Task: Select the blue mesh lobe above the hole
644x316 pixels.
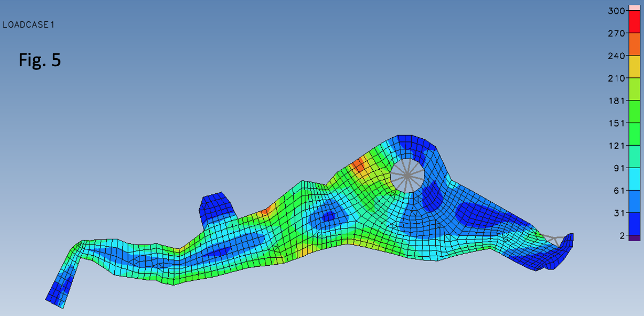Action: pos(410,143)
